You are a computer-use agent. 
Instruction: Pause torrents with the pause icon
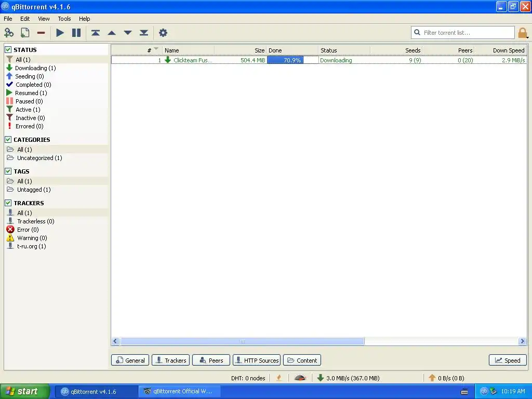coord(76,33)
